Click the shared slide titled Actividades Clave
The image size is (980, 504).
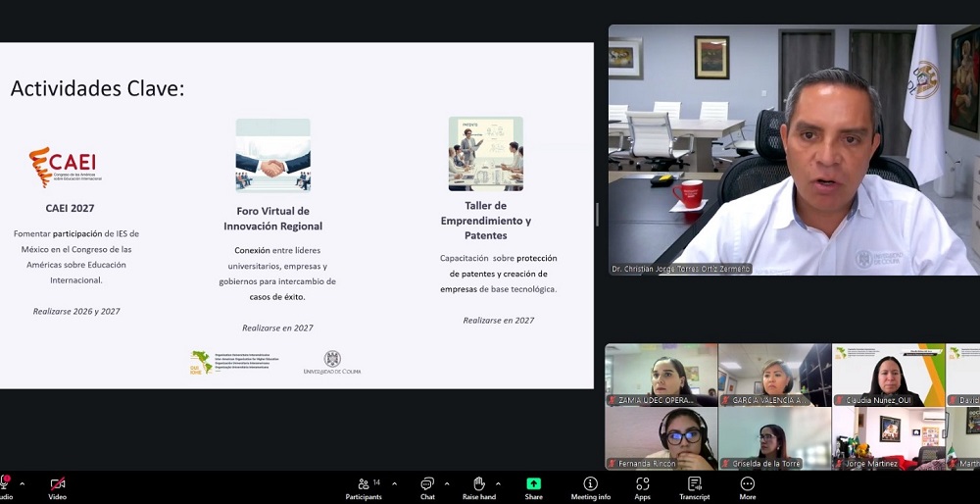pyautogui.click(x=294, y=215)
